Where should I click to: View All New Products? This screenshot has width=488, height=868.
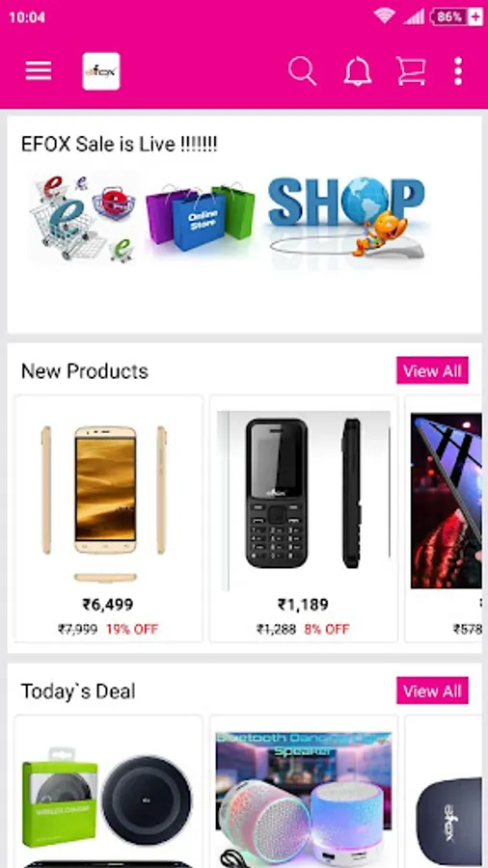432,370
